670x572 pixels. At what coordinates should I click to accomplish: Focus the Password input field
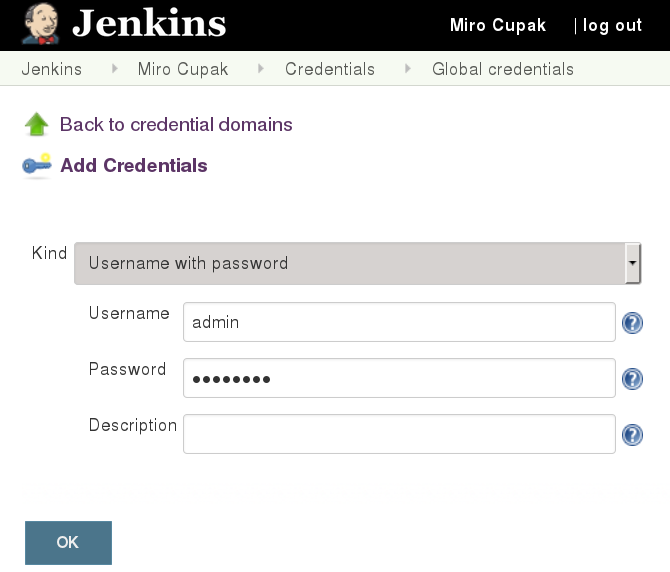pos(398,379)
